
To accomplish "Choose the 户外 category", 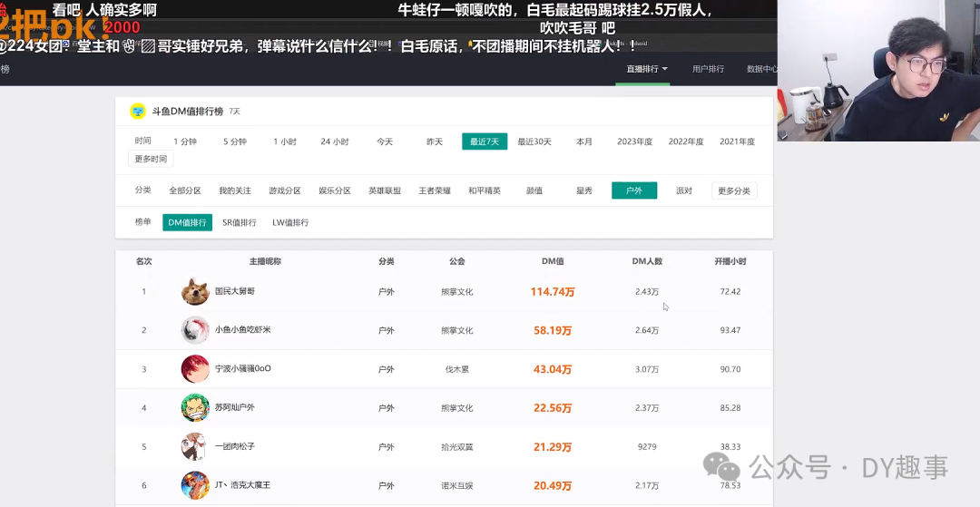I will (x=634, y=190).
